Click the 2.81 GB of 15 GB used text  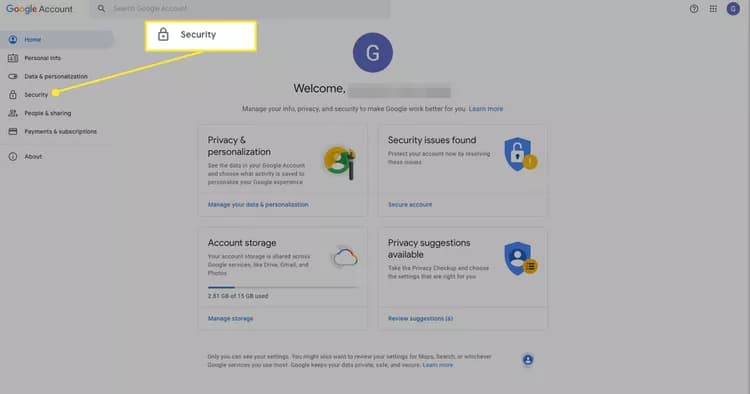[238, 296]
